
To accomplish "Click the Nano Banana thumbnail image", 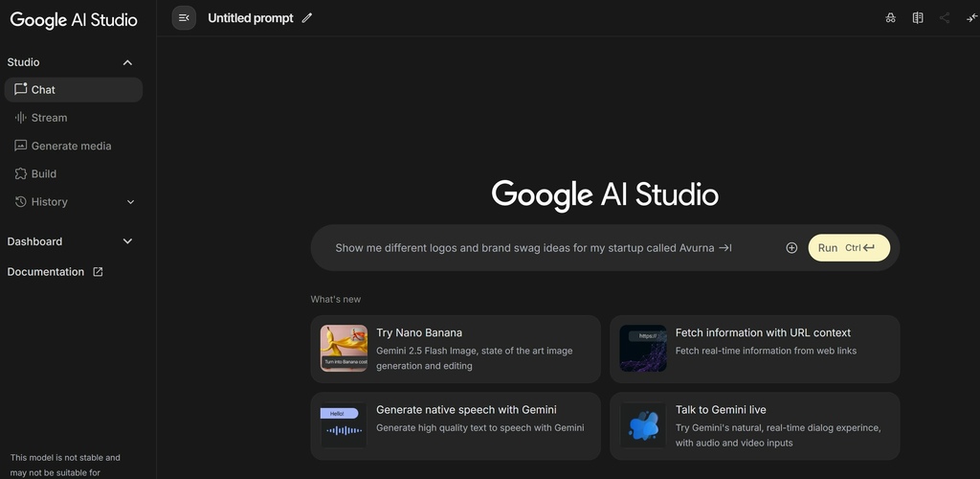I will pyautogui.click(x=344, y=349).
